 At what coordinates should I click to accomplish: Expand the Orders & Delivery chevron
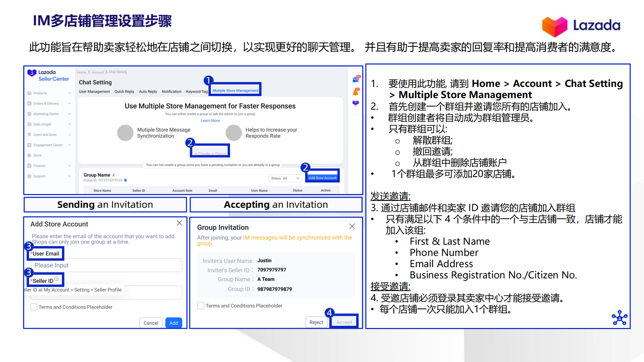point(69,104)
